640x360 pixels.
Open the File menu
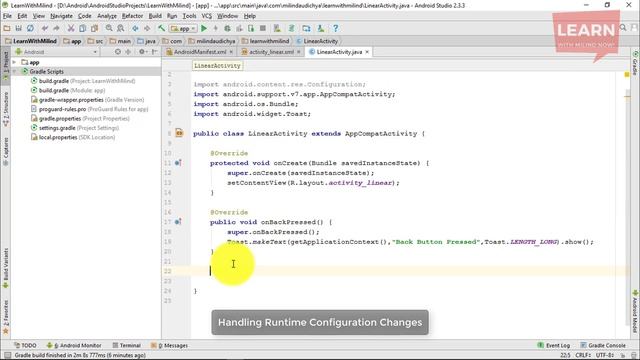[x=7, y=16]
